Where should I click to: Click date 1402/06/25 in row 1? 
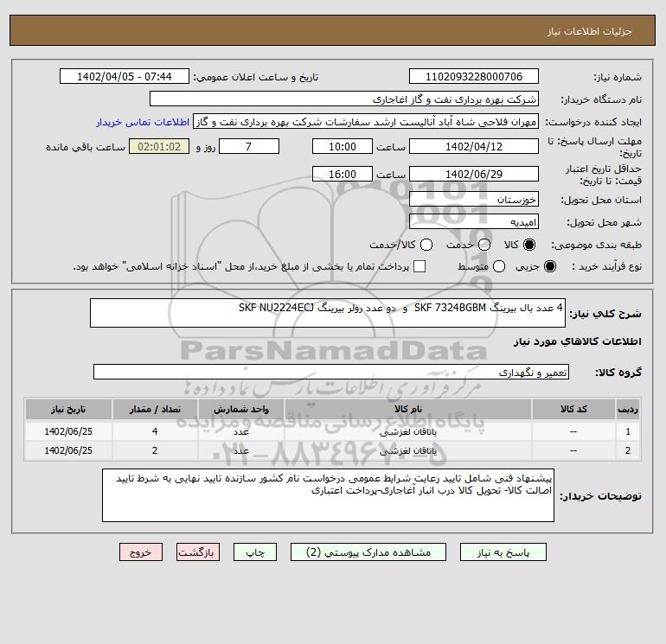point(68,431)
